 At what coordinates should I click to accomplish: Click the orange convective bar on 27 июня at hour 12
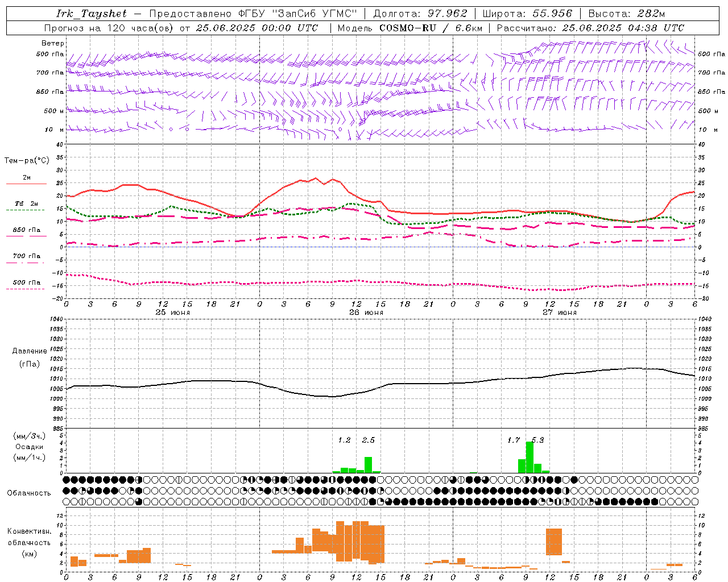pos(554,542)
